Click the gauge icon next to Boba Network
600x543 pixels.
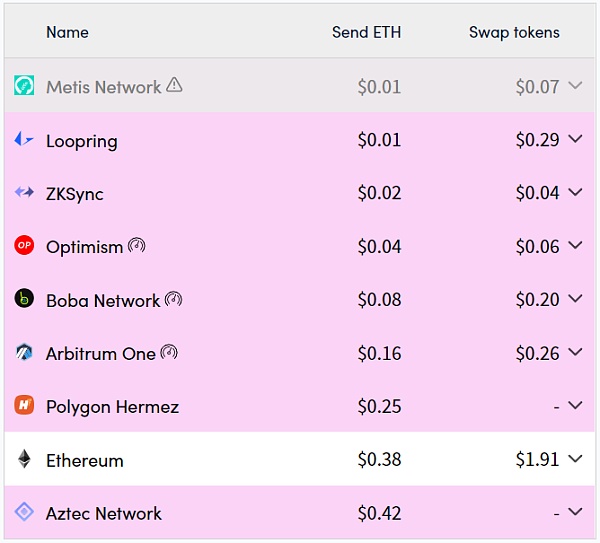pyautogui.click(x=174, y=299)
